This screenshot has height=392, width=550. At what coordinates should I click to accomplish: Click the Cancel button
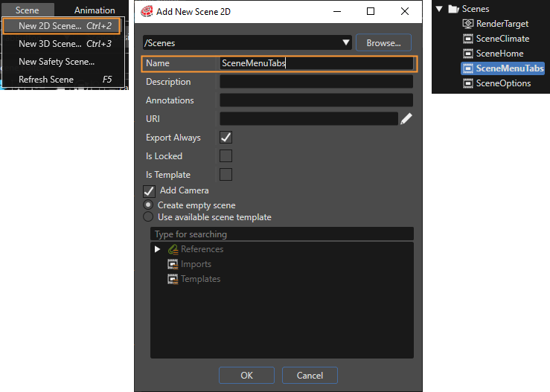(310, 376)
